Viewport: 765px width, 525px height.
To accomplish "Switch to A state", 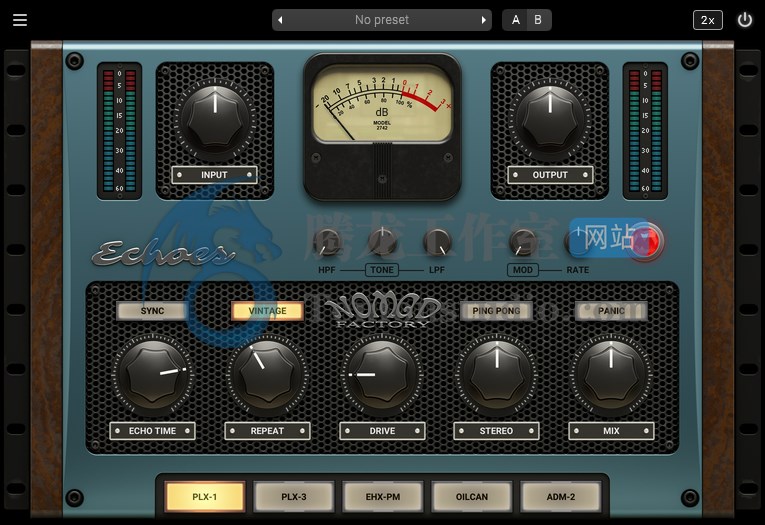I will coord(515,20).
